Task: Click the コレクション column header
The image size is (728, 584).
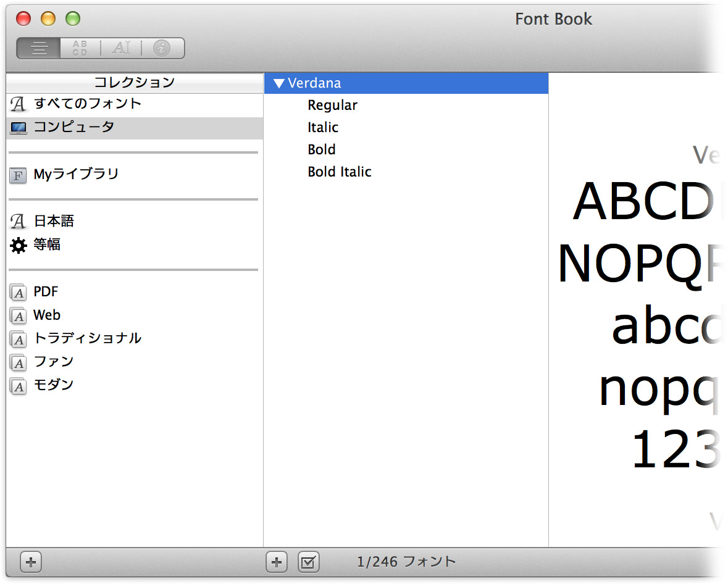Action: click(135, 83)
